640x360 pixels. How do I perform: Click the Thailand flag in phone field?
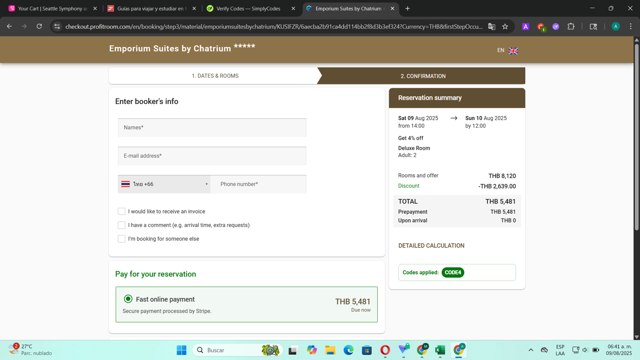point(125,184)
